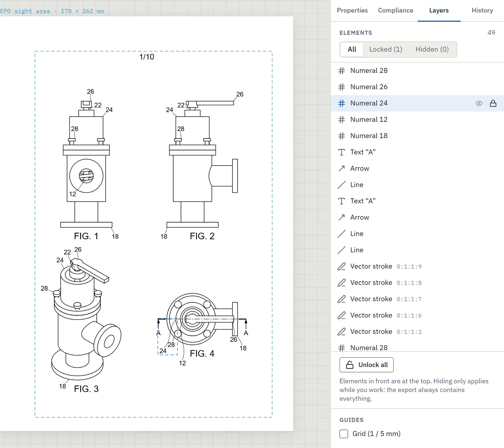Click FIG. 4 caption on the drawing
Screen dimensions: 504x448
(202, 354)
